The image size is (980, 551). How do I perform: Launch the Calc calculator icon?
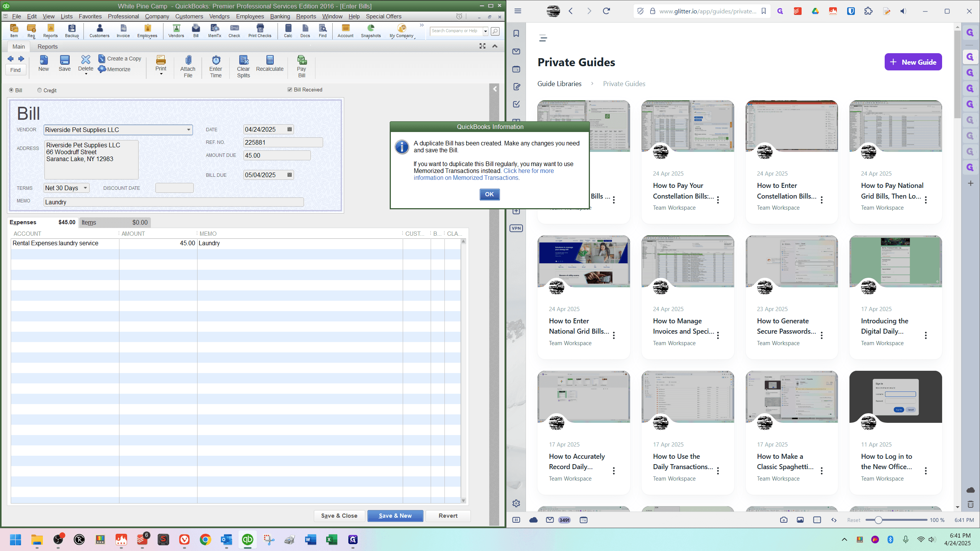[x=288, y=31]
